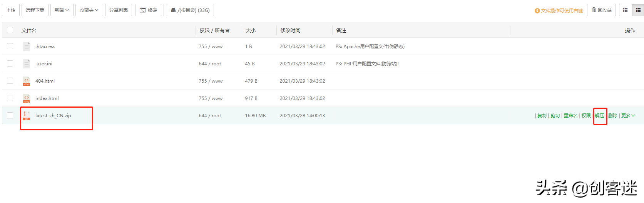Sort files by 大小 column header

click(x=251, y=30)
